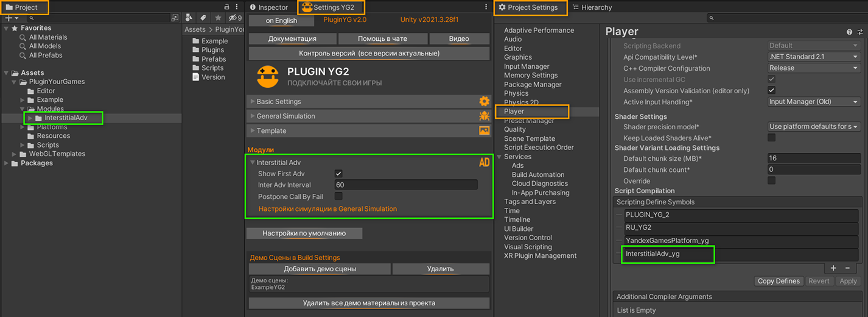Collapse the Favorites tree arrow
The image size is (868, 317).
[x=7, y=28]
